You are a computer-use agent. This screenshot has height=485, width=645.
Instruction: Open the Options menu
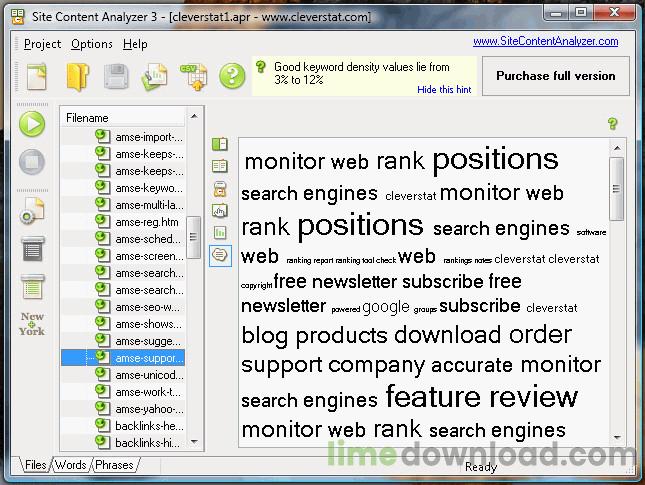tap(92, 44)
